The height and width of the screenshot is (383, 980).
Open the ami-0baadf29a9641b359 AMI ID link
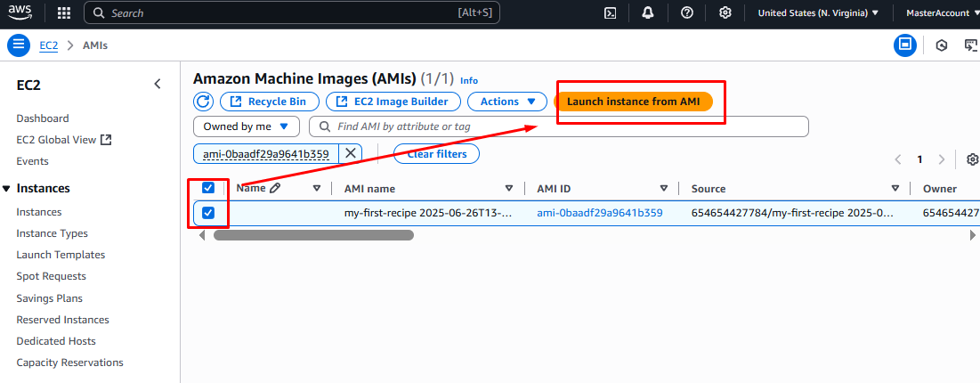click(599, 213)
